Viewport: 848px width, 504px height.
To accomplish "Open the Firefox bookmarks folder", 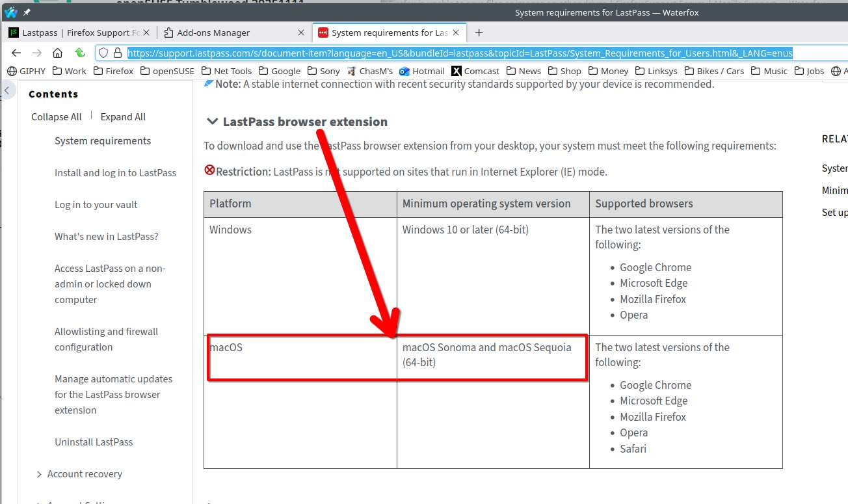I will [114, 71].
